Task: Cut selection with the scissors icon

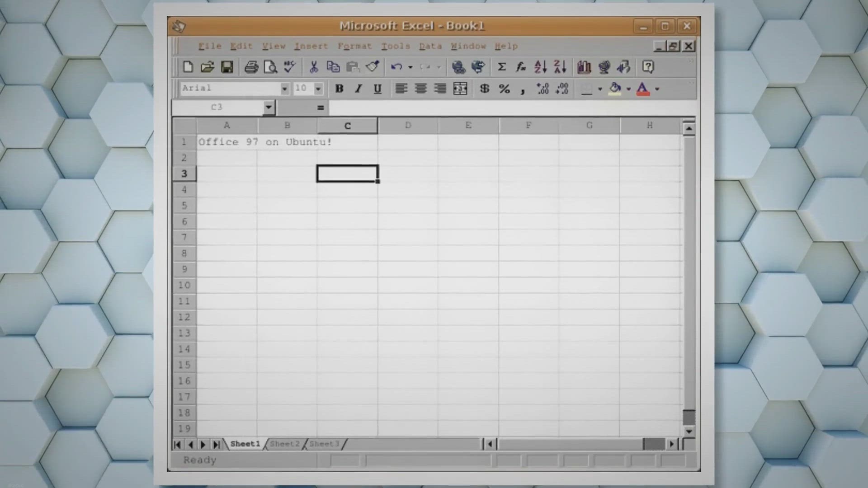Action: (313, 67)
